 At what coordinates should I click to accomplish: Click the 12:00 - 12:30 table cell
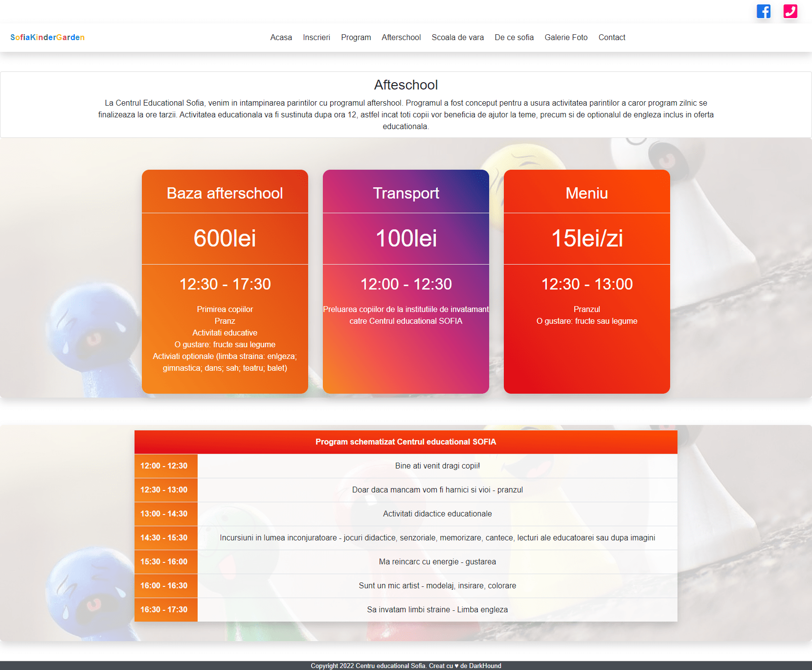[x=166, y=466]
